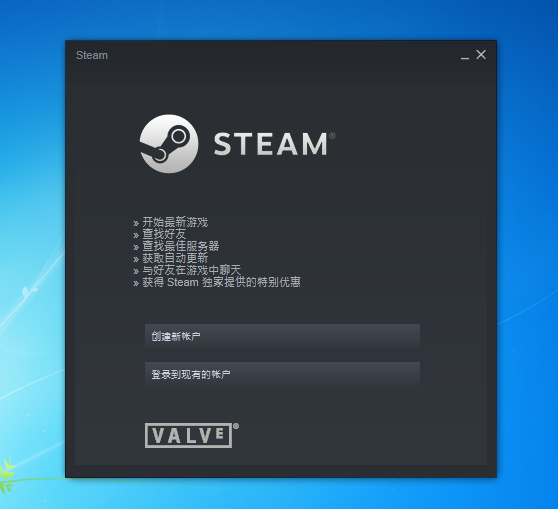Click the 创建新帐户 button
This screenshot has width=558, height=509.
[282, 336]
